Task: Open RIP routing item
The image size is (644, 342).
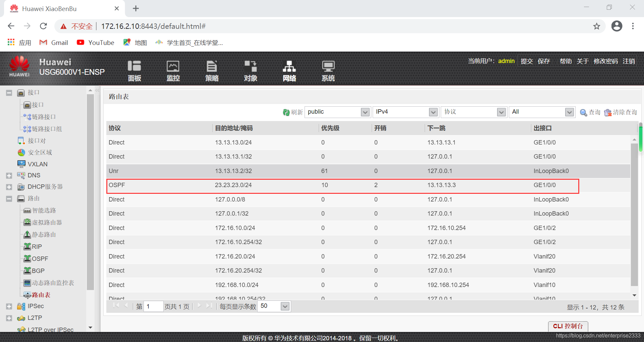Action: point(37,246)
